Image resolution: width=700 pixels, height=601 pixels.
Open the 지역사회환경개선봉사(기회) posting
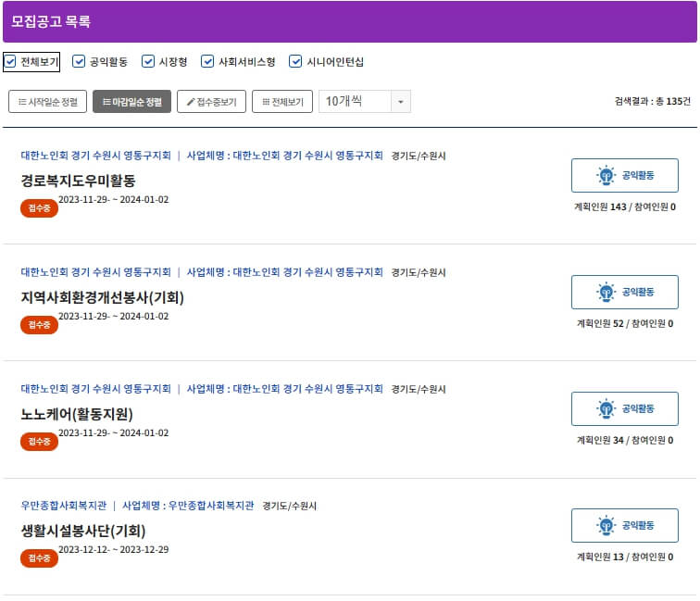coord(102,297)
